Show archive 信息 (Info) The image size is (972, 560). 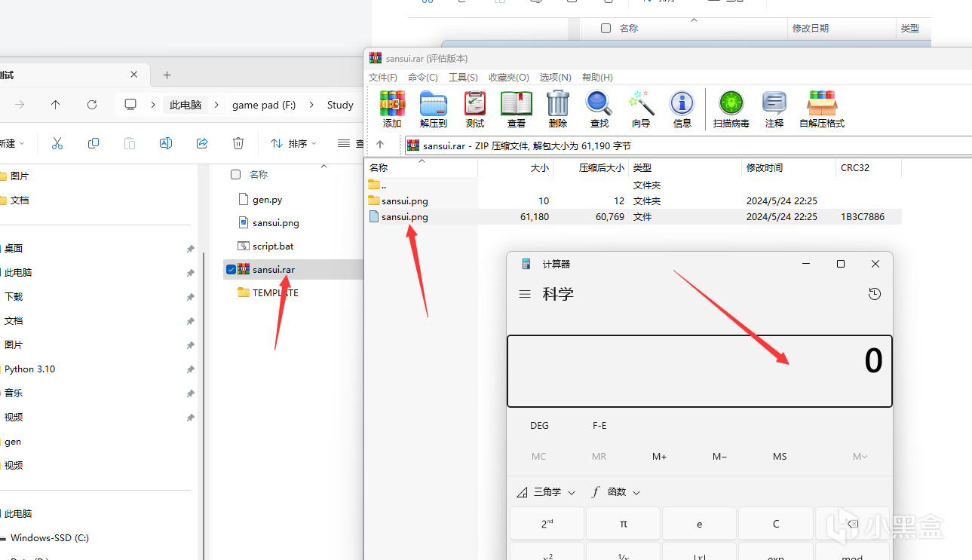tap(682, 109)
